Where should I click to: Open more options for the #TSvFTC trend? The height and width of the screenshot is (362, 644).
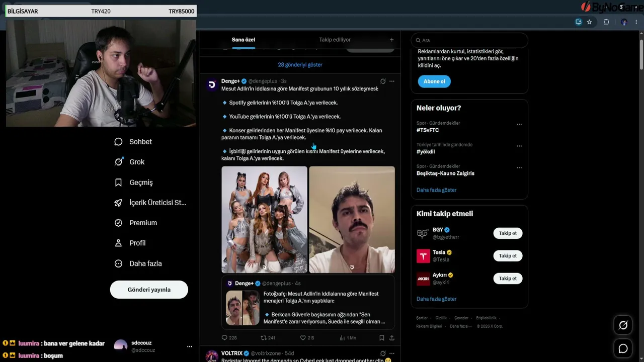pos(519,124)
